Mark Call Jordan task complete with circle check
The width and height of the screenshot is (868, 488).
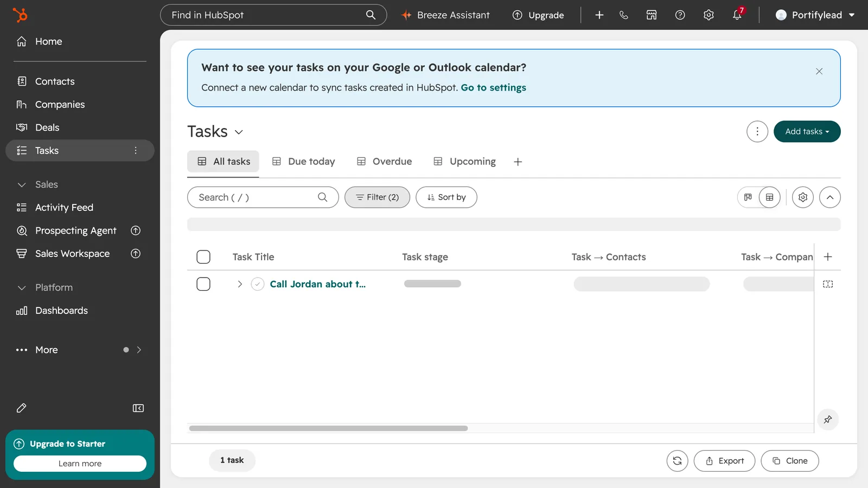point(258,284)
